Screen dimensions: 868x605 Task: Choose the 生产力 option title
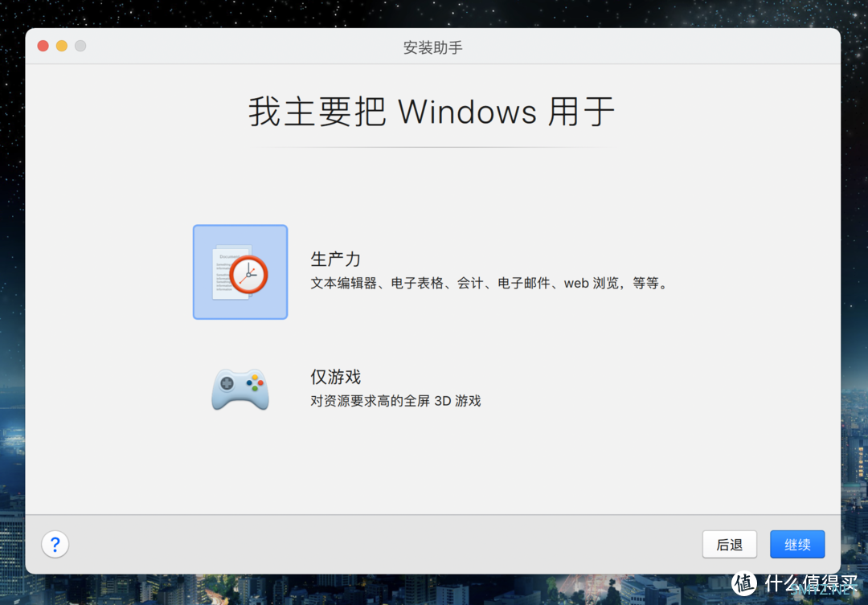click(x=336, y=259)
